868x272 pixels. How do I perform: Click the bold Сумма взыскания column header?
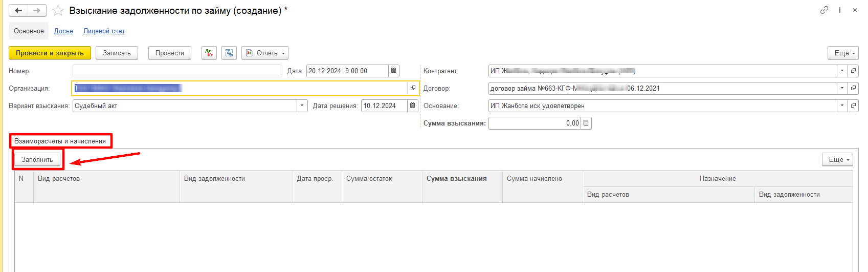tap(462, 186)
